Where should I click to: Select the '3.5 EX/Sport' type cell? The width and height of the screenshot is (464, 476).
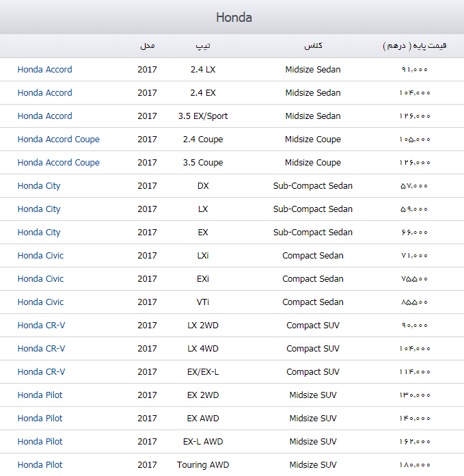point(203,116)
